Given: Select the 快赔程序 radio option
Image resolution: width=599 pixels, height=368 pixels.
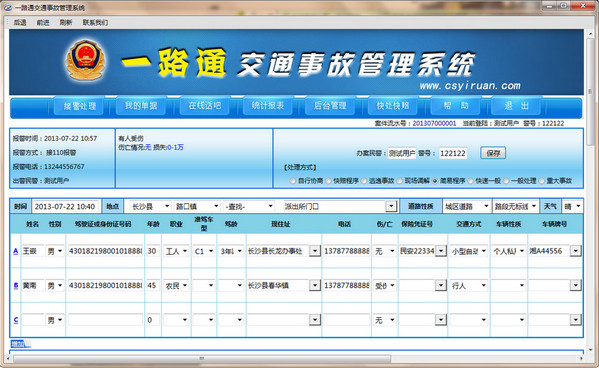Looking at the screenshot, I should 329,181.
